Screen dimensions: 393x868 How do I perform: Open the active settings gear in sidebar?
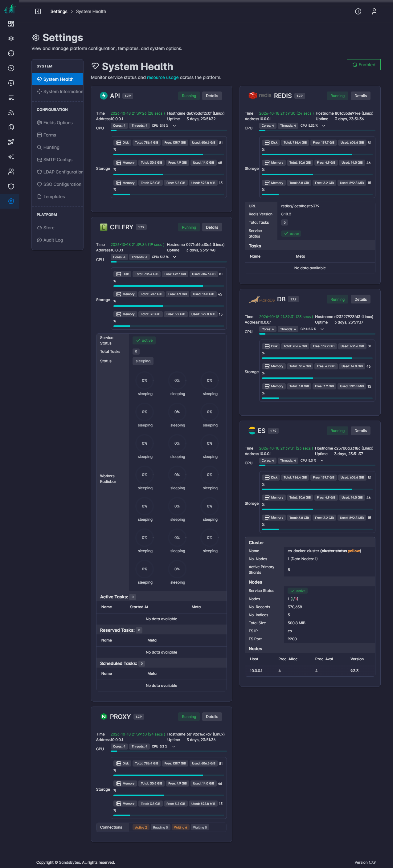click(11, 201)
